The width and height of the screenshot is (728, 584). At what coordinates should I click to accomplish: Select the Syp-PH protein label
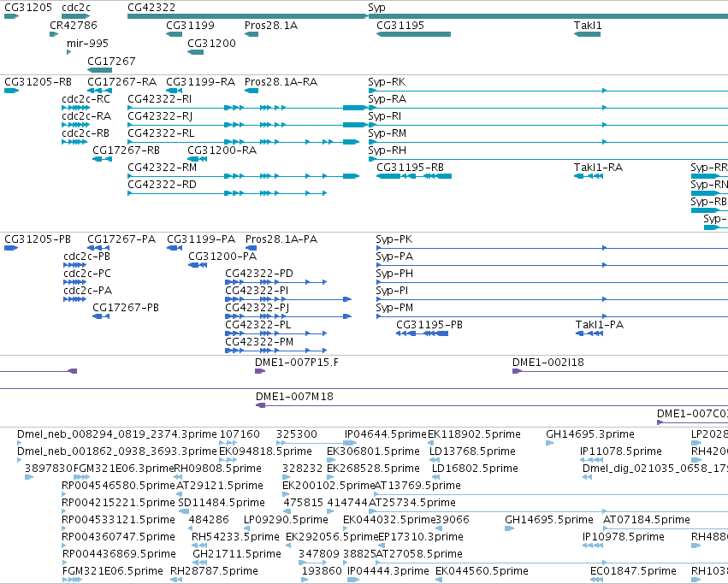pos(394,274)
